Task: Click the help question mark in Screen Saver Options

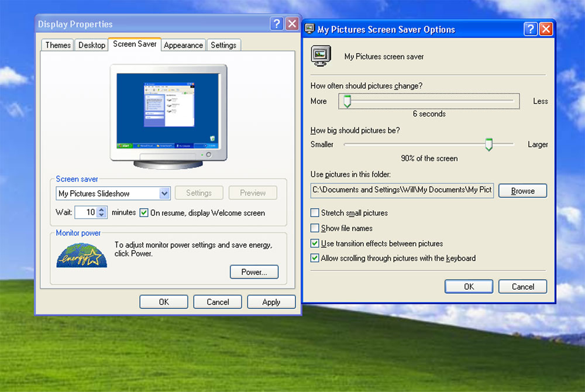Action: click(530, 29)
